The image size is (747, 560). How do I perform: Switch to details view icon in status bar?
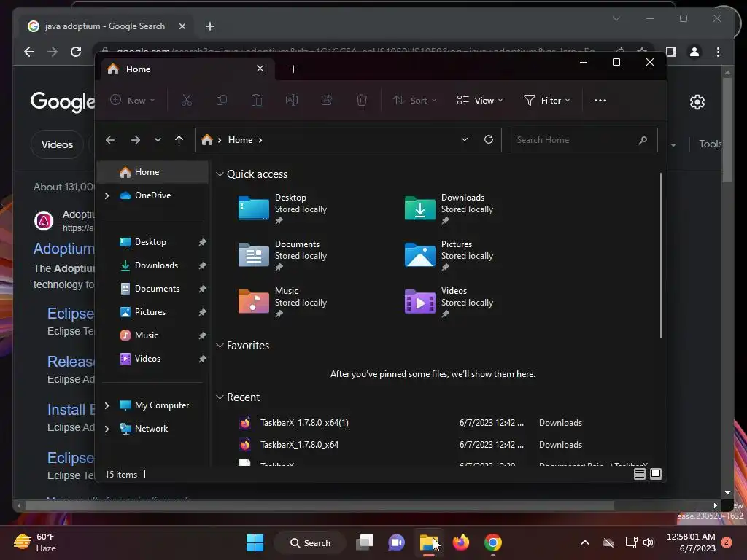pyautogui.click(x=639, y=474)
